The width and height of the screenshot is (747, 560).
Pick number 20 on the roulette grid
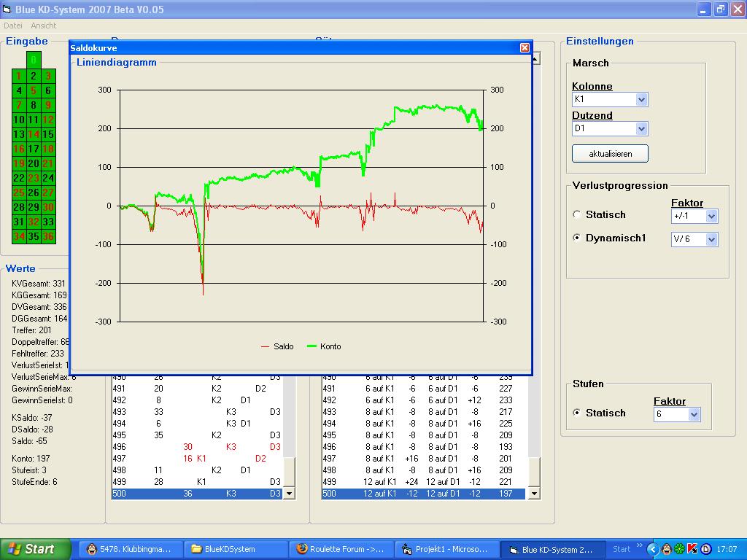(x=34, y=163)
